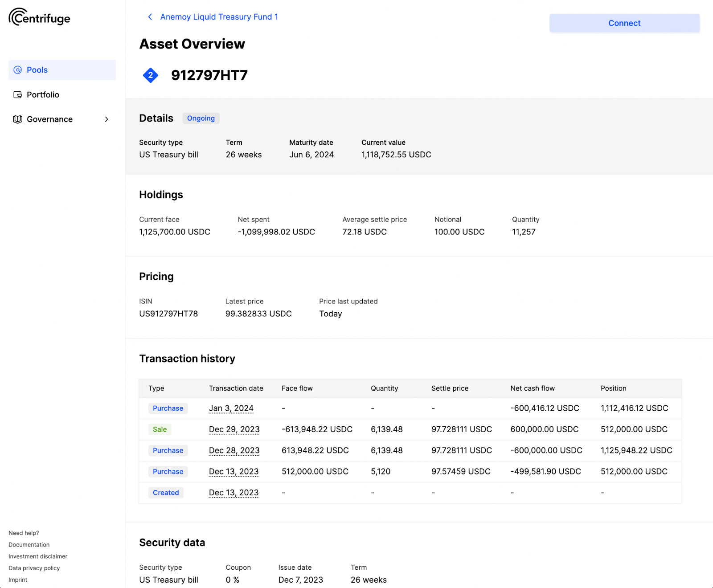This screenshot has height=588, width=713.
Task: Click the Documentation link
Action: point(29,545)
